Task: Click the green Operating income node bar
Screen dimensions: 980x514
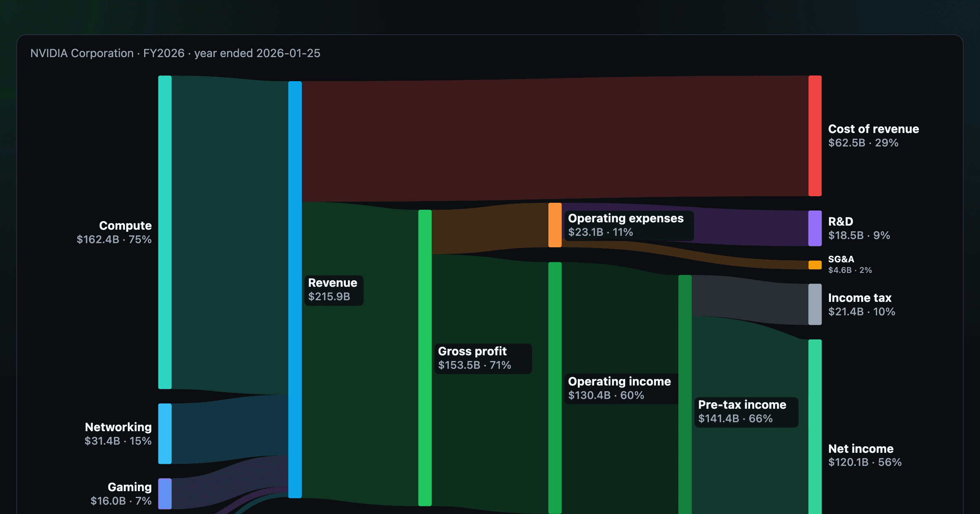Action: coord(555,388)
